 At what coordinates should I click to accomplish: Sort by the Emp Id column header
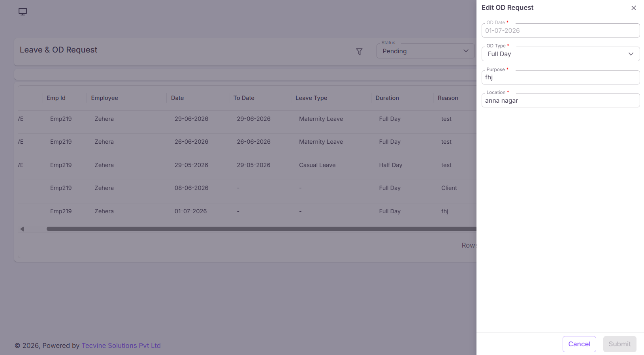tap(56, 98)
